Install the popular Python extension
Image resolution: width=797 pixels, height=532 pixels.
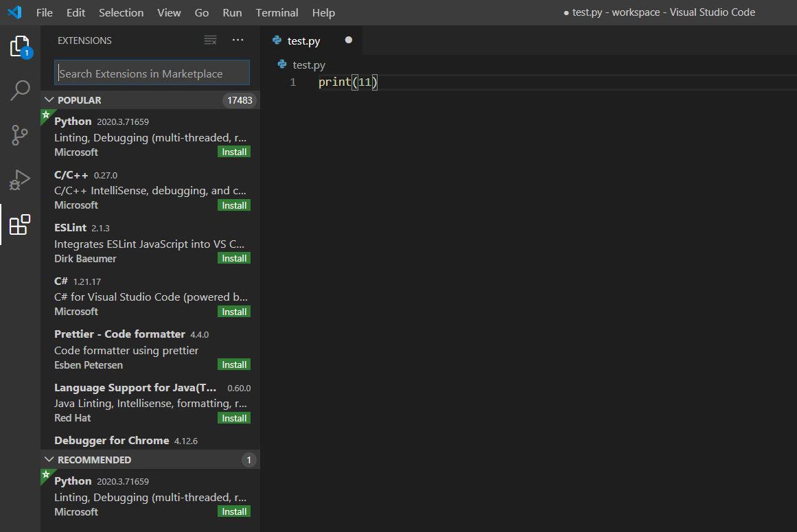pyautogui.click(x=234, y=152)
